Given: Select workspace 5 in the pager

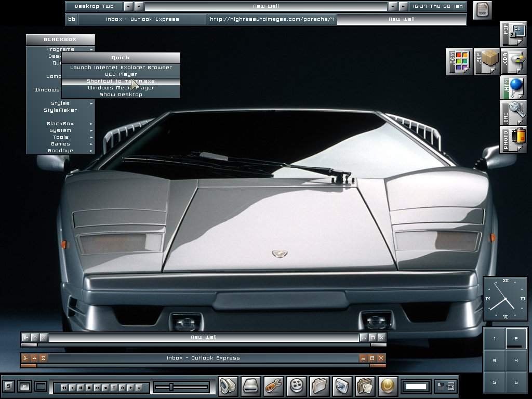Looking at the screenshot, I should coord(494,382).
